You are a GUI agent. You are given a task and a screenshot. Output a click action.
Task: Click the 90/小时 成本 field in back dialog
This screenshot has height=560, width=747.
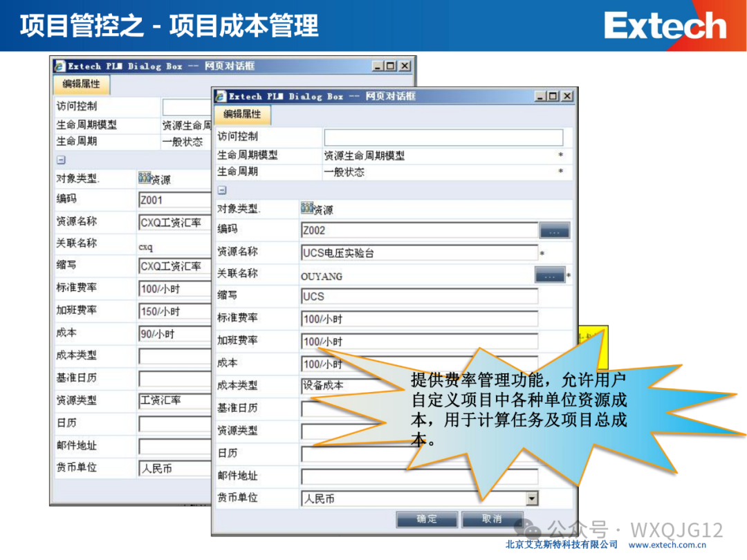click(x=174, y=334)
